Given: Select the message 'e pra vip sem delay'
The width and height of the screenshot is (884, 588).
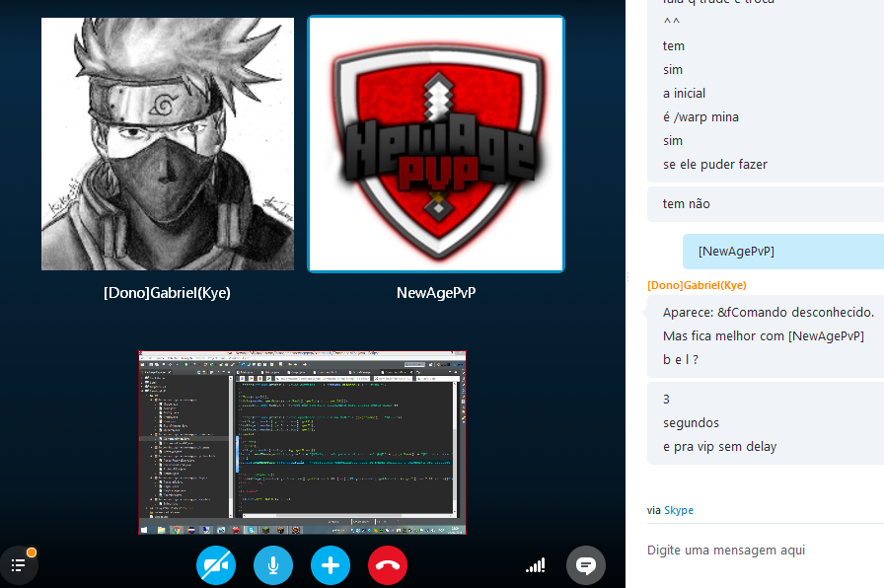Looking at the screenshot, I should [720, 447].
